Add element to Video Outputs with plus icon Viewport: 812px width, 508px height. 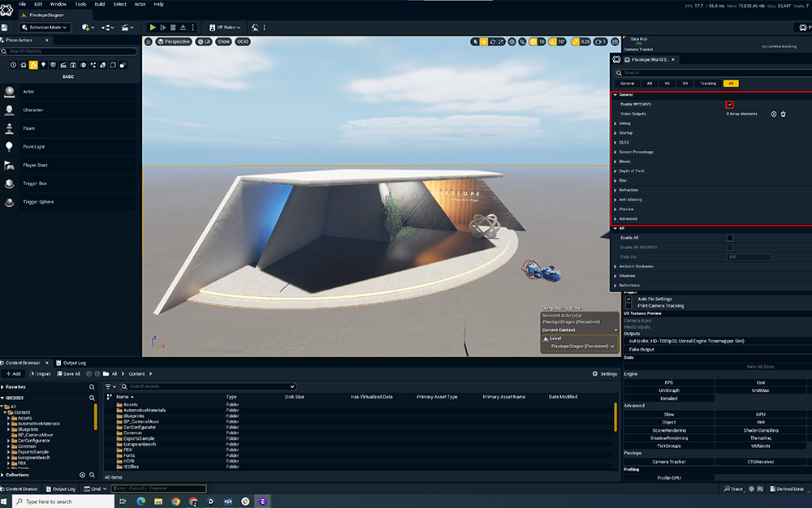773,114
